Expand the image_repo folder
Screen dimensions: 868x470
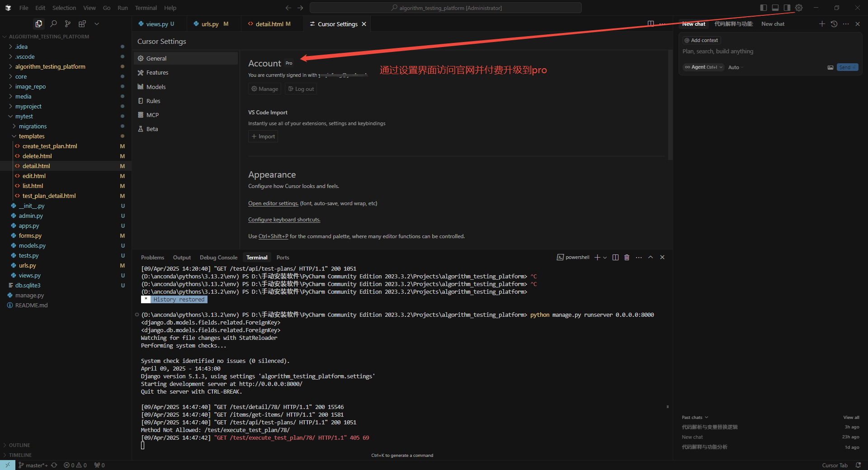tap(66, 86)
